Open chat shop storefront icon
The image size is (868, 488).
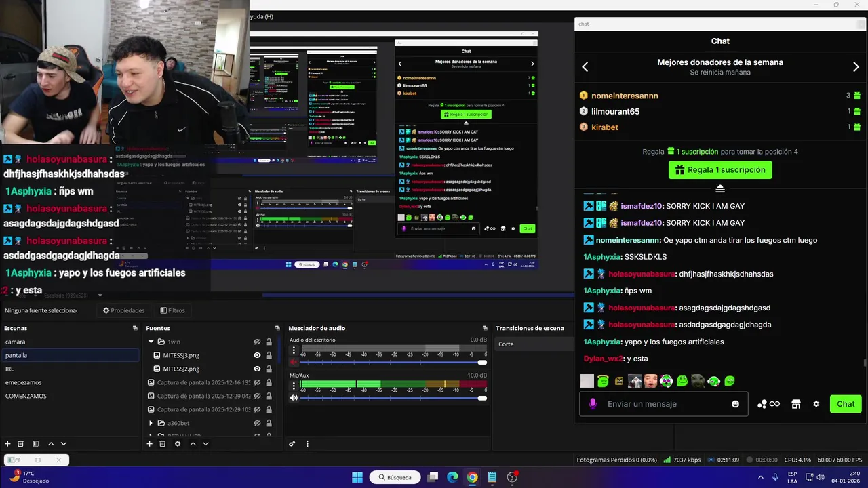[x=796, y=404]
